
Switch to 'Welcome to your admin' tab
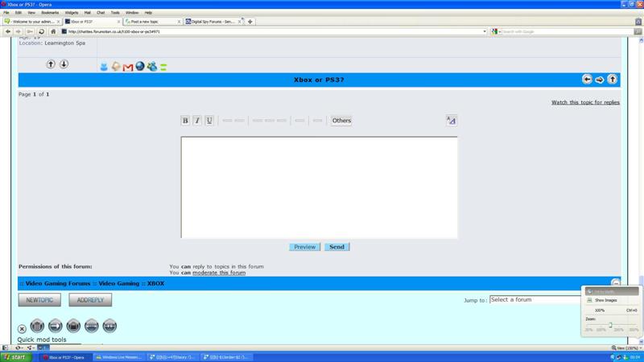32,22
